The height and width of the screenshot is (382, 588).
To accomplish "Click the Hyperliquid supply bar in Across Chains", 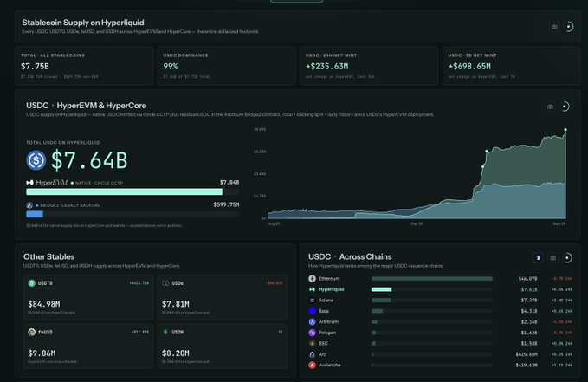I will [x=432, y=289].
